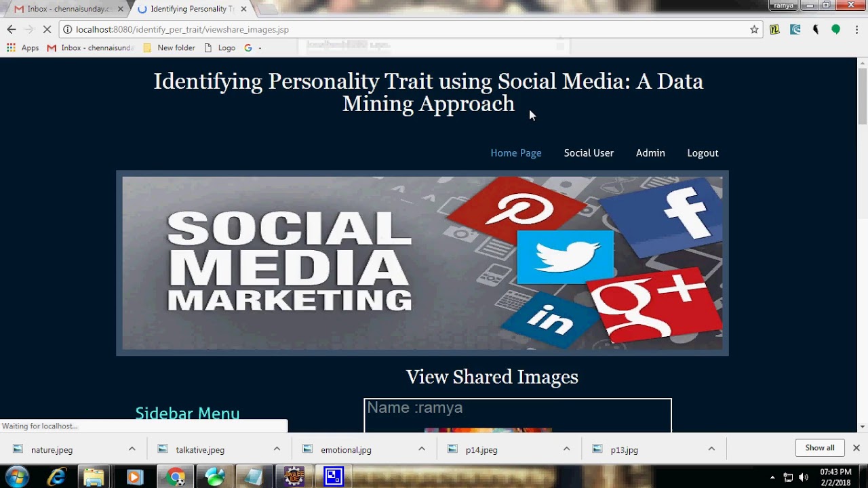
Task: Open the Chrome menu three dots
Action: click(x=856, y=29)
